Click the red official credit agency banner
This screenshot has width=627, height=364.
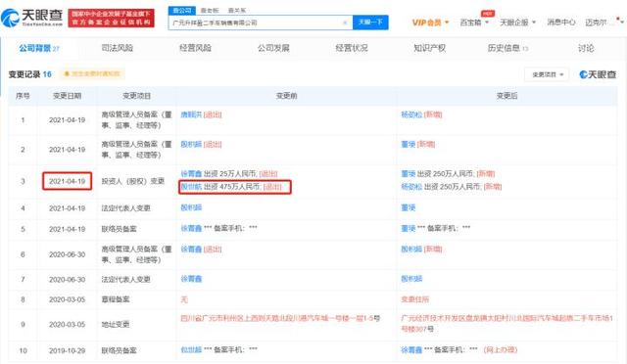tap(111, 18)
